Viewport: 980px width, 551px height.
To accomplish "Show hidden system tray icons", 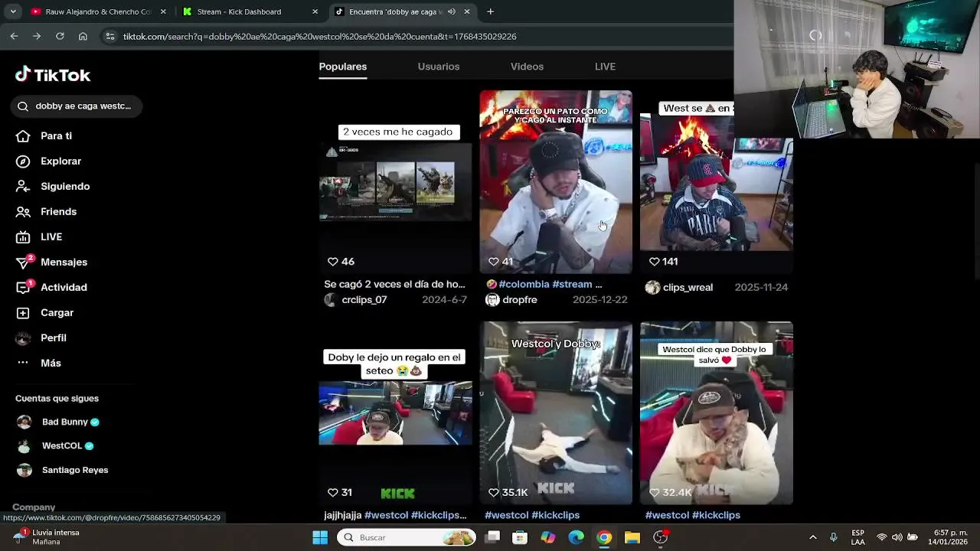I will (x=812, y=537).
